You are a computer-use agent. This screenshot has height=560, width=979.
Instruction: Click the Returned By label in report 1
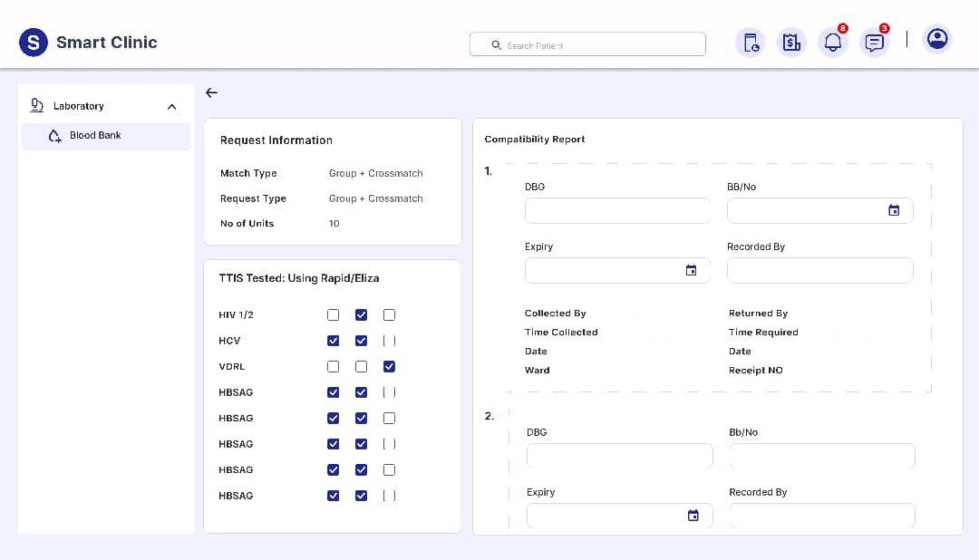tap(758, 314)
